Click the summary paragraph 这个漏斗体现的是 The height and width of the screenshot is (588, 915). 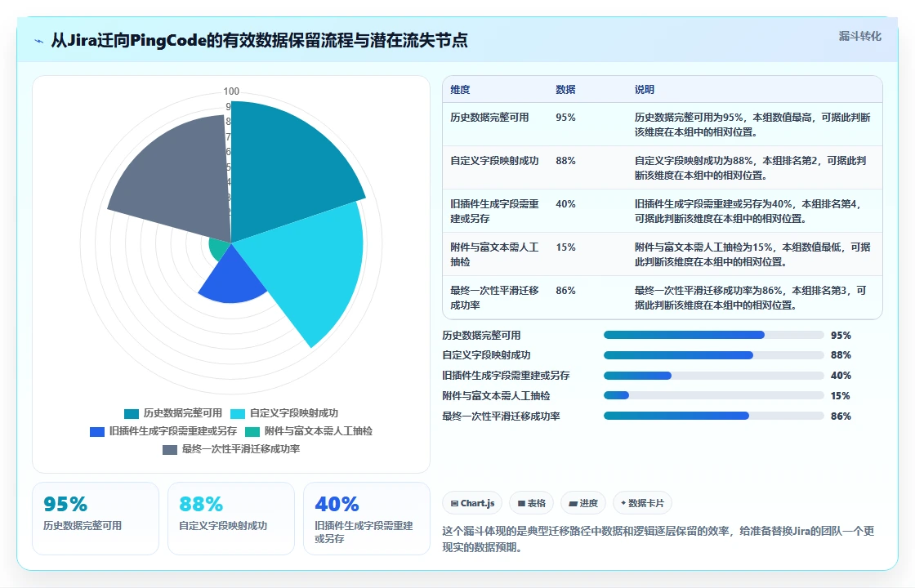pos(658,539)
